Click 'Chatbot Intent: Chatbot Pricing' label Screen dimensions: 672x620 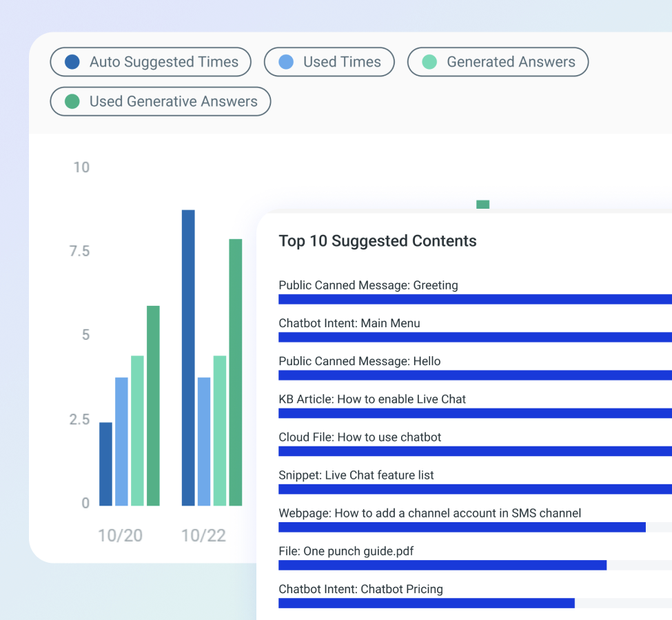click(360, 589)
